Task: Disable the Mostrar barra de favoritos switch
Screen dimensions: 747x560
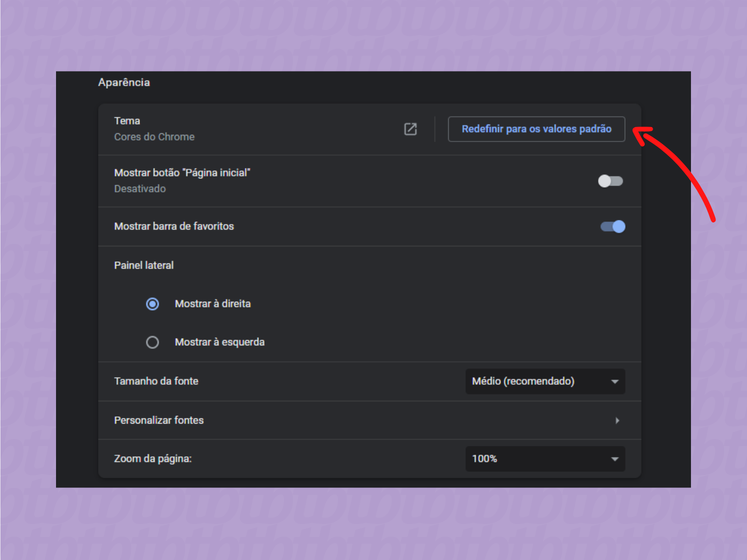Action: pos(613,227)
